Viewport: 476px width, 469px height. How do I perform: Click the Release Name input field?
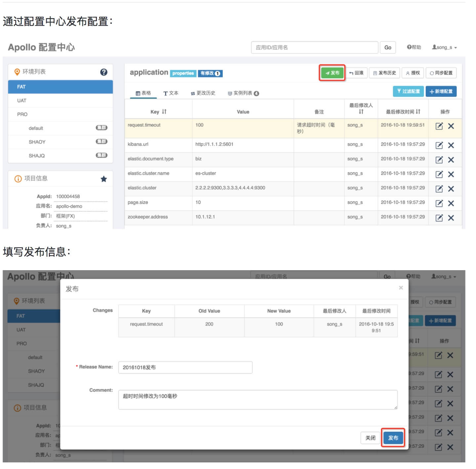pos(185,367)
